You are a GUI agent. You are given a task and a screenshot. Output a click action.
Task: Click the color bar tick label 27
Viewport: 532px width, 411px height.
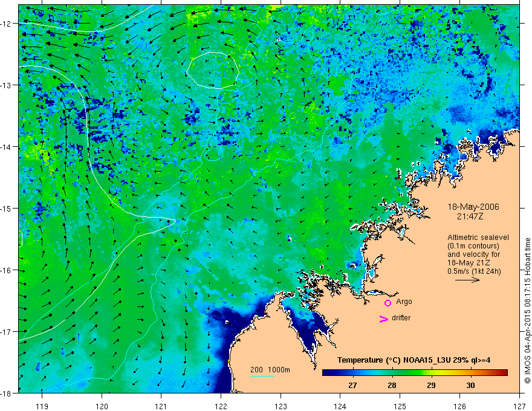coord(352,385)
